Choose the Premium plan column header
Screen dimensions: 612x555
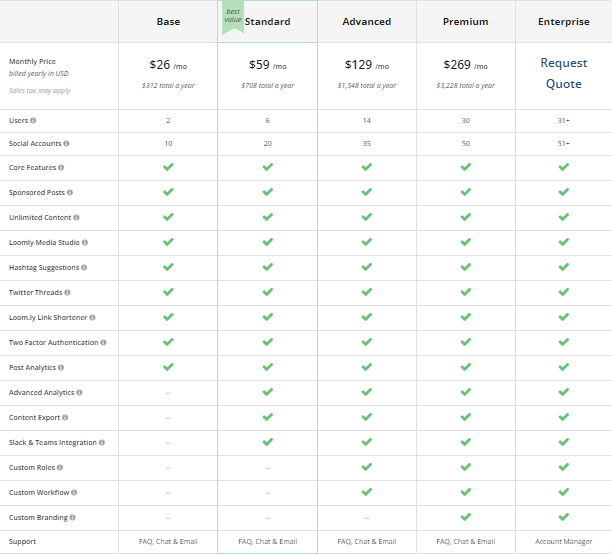click(465, 22)
